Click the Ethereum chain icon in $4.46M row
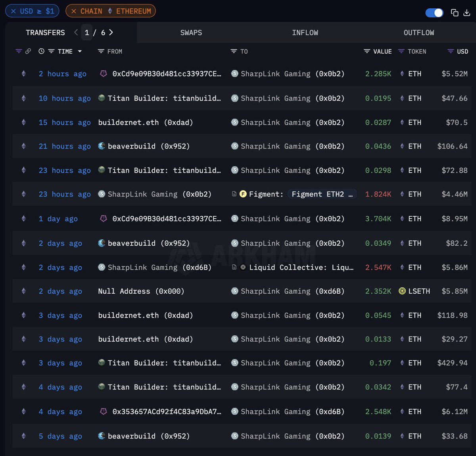476x456 pixels. 24,194
